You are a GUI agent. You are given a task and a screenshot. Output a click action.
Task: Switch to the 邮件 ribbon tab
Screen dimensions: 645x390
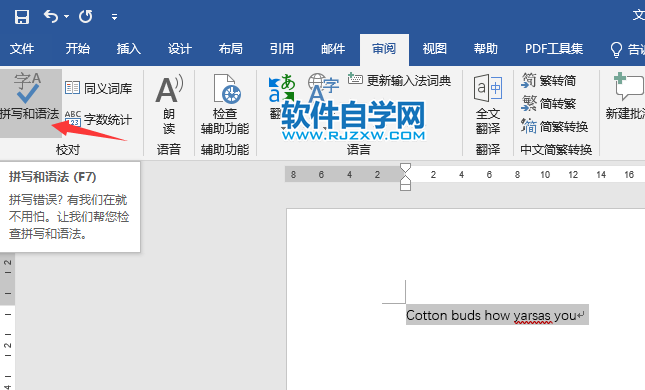point(333,49)
